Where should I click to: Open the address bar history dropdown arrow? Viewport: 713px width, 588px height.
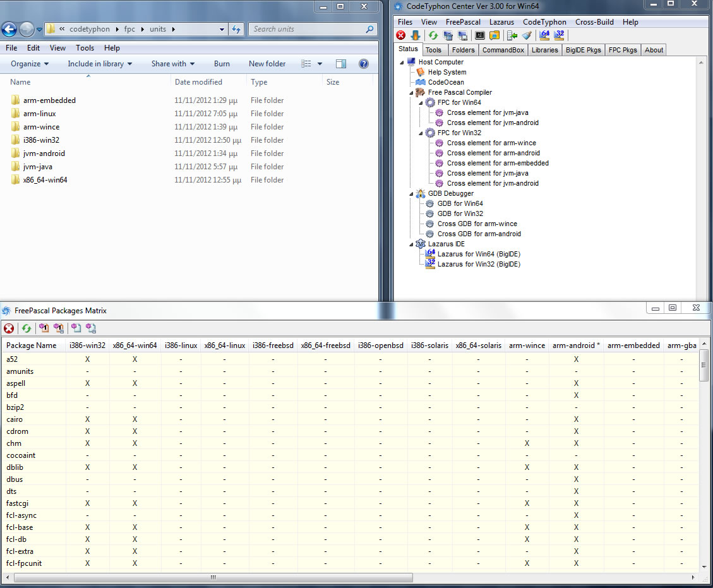(x=222, y=29)
